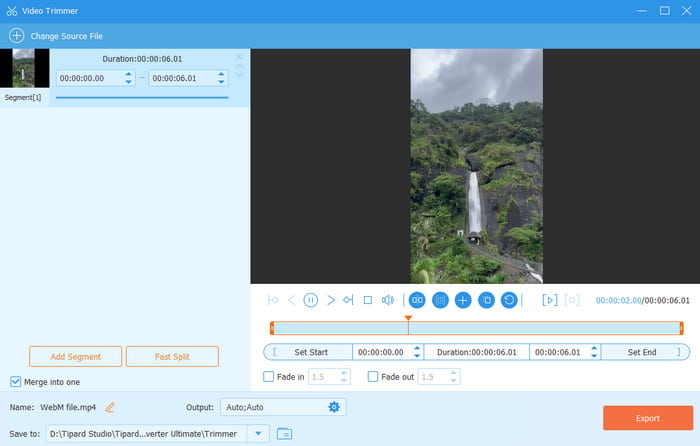Decrease Set End time with down arrow

(594, 356)
